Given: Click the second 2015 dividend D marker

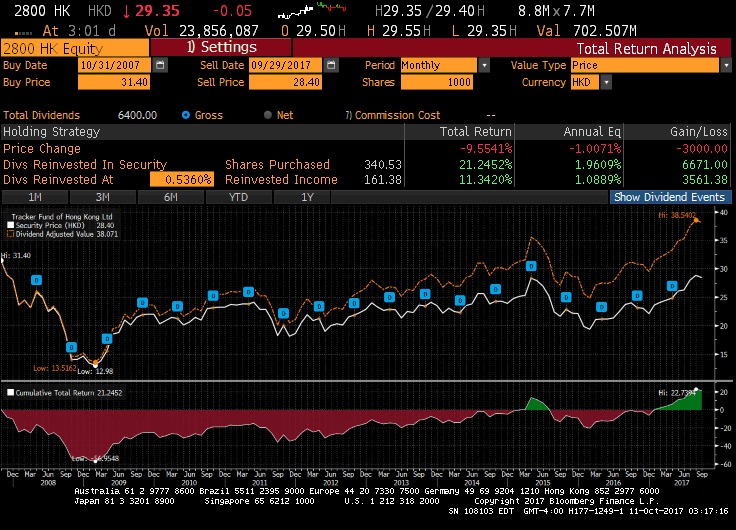Looking at the screenshot, I should tap(566, 297).
